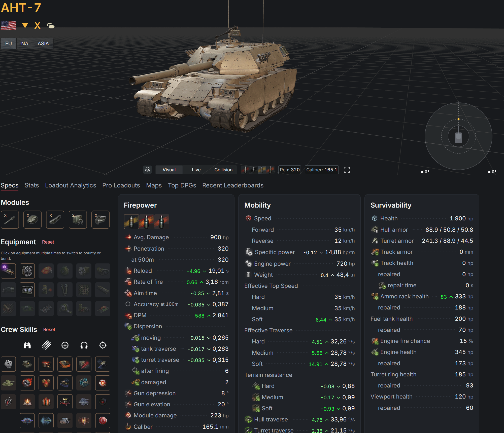This screenshot has width=504, height=433.
Task: Toggle the exploding gear crew skill
Action: [x=103, y=383]
